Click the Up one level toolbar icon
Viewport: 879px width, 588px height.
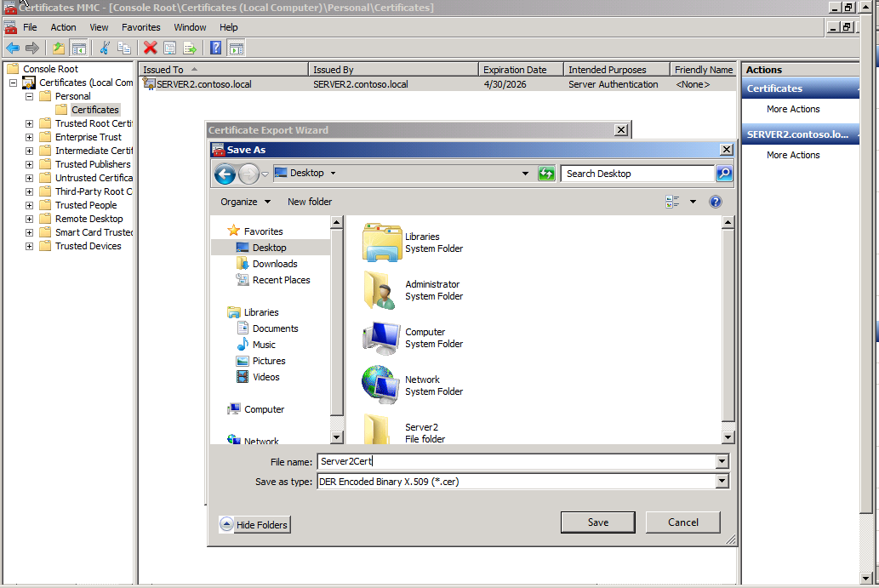tap(59, 49)
